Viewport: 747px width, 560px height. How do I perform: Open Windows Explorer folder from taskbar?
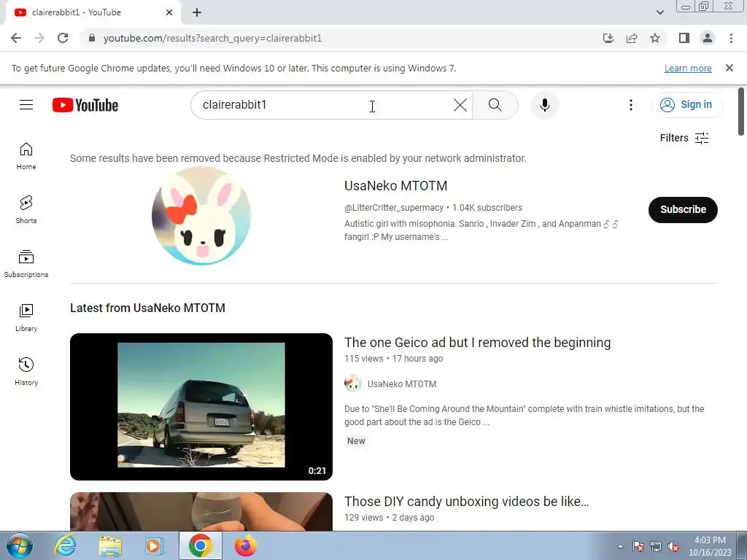click(110, 545)
